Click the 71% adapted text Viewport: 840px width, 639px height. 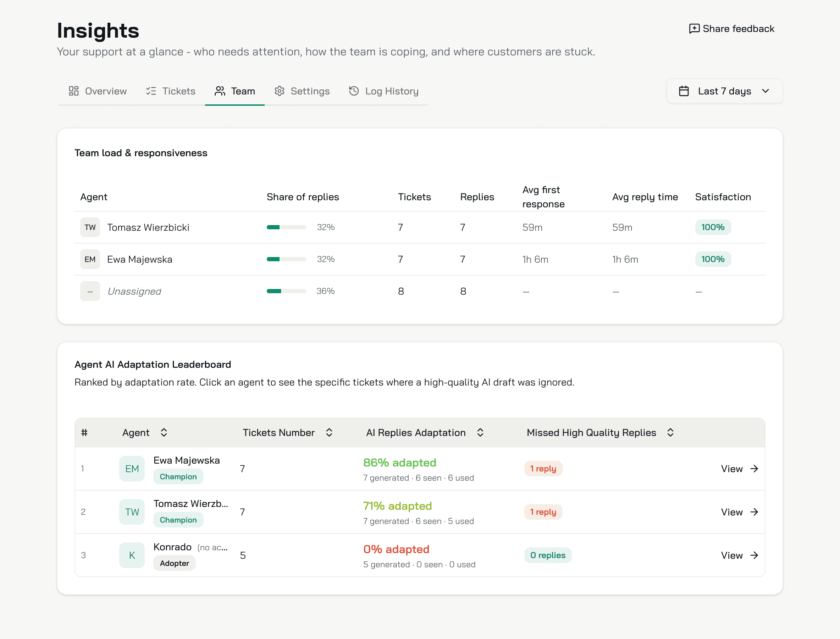pos(397,506)
